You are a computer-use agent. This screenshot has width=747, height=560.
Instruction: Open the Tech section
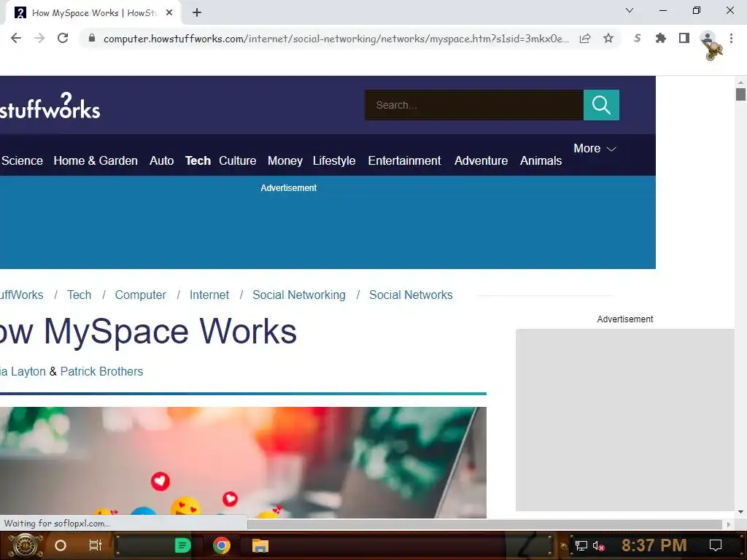click(x=198, y=161)
